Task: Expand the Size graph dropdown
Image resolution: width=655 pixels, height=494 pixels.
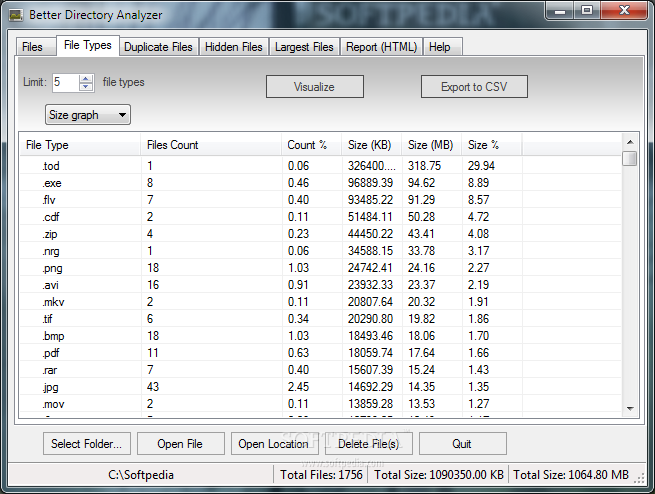Action: (88, 115)
